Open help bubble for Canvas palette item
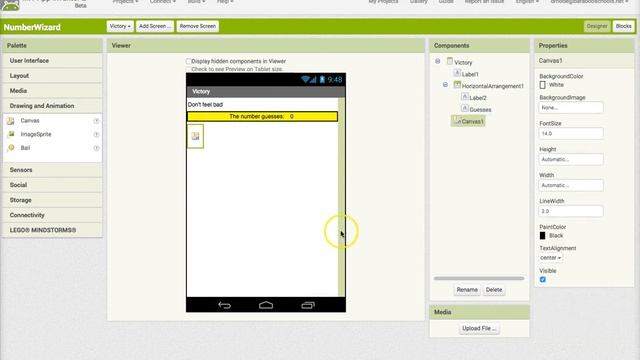 (96, 121)
